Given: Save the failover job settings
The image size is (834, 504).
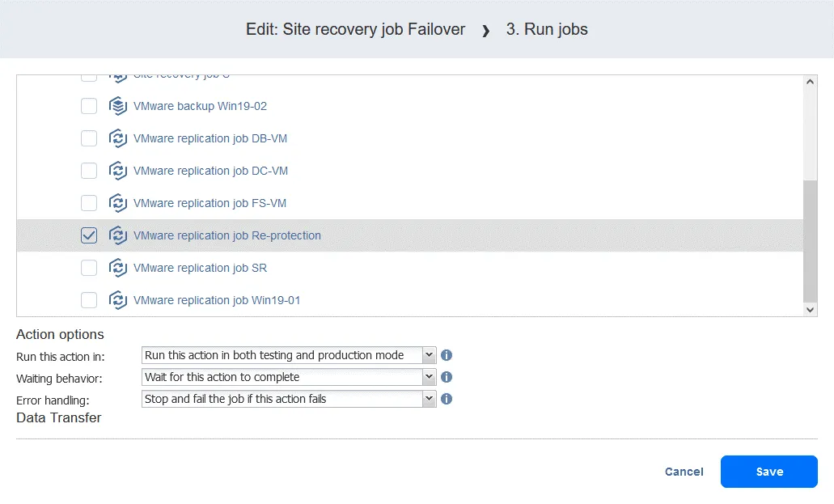Looking at the screenshot, I should pos(768,472).
